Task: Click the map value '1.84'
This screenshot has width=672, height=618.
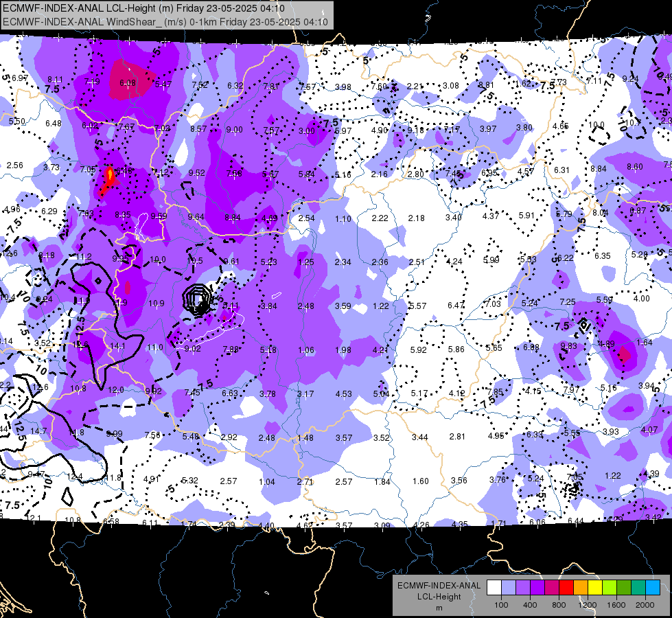Action: pyautogui.click(x=382, y=482)
